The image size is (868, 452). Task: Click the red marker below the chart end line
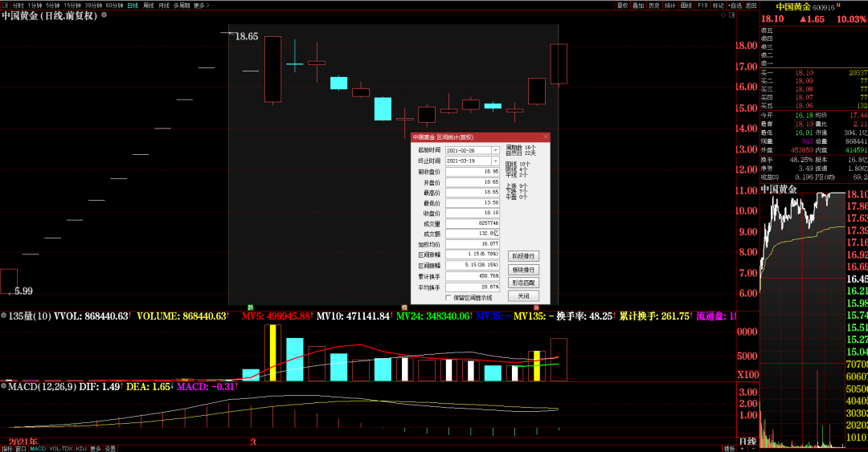tap(536, 307)
